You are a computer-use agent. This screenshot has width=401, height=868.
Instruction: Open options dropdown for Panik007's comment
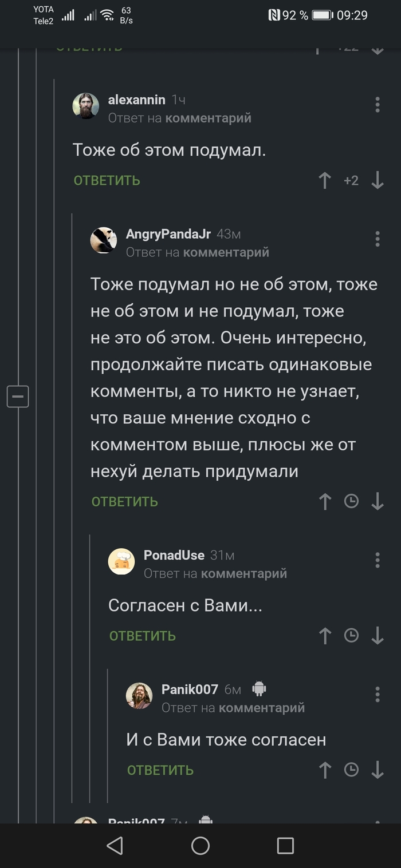click(378, 695)
